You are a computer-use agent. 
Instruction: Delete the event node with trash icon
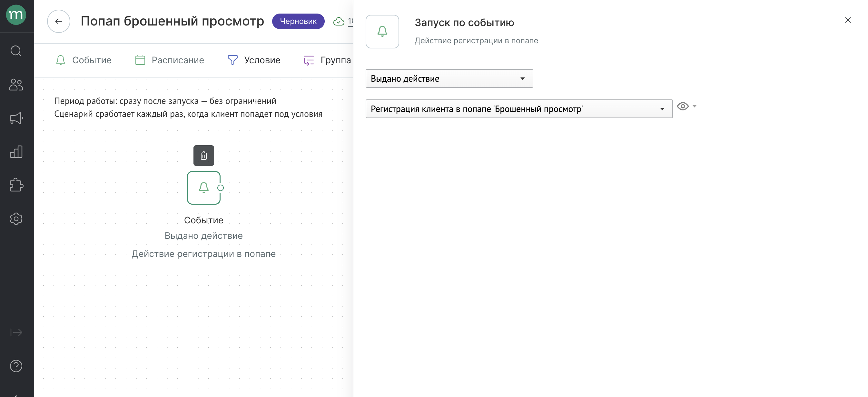click(x=203, y=156)
